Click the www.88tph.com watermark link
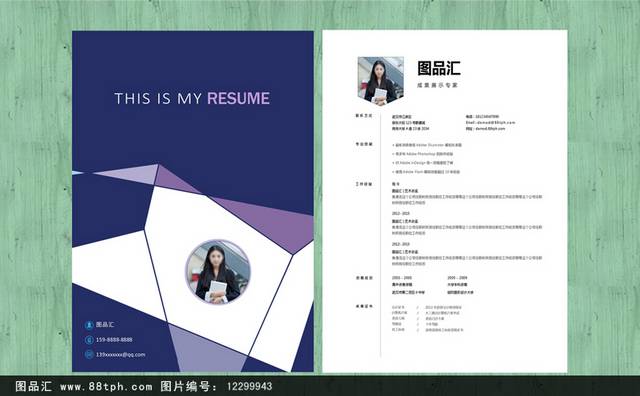Screen dimensions: 640x396 (x=106, y=387)
